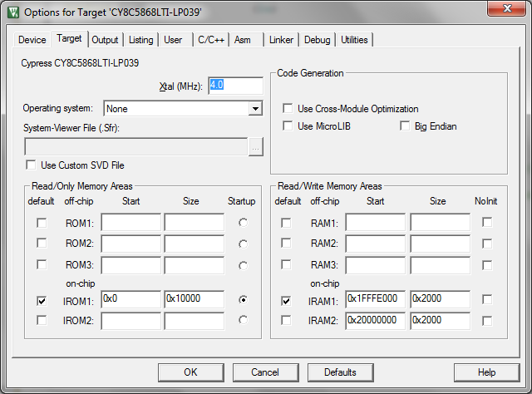Image resolution: width=532 pixels, height=394 pixels.
Task: Click the ROM1 Size field
Action: pos(195,222)
